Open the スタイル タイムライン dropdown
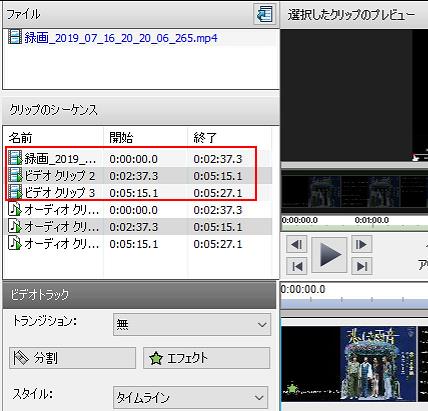The width and height of the screenshot is (428, 411). point(191,397)
